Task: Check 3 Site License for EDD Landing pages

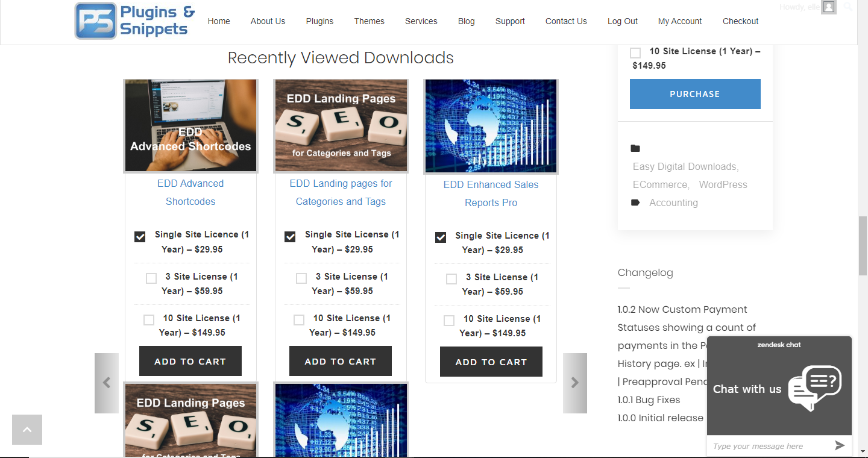Action: pyautogui.click(x=301, y=278)
